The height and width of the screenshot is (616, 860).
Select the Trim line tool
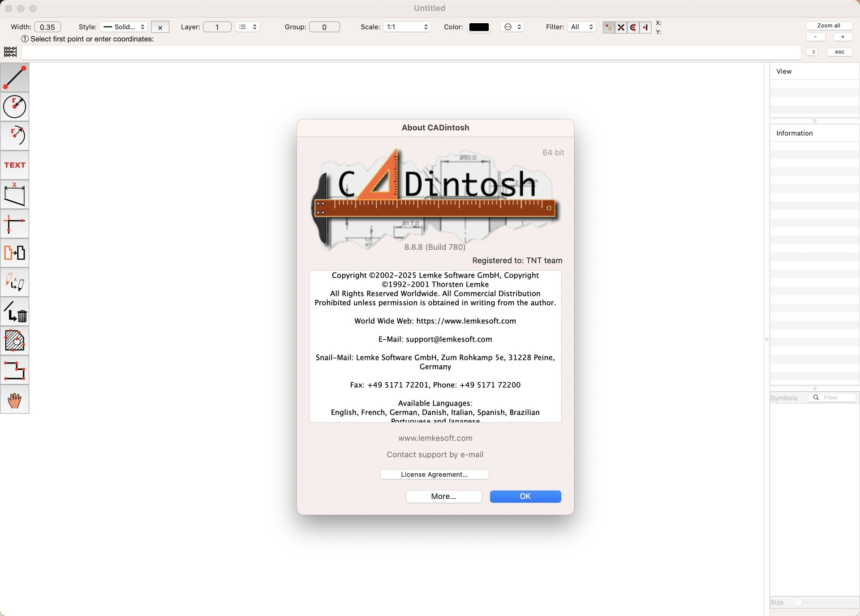click(x=14, y=224)
